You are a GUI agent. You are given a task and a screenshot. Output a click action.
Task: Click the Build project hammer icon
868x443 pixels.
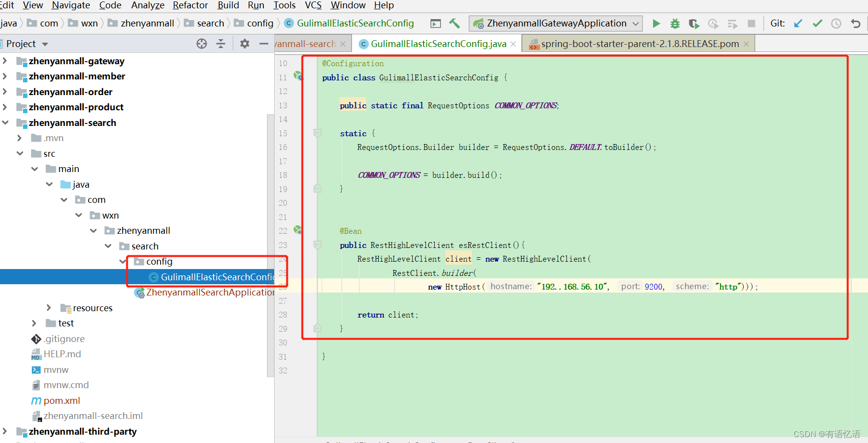pos(454,23)
